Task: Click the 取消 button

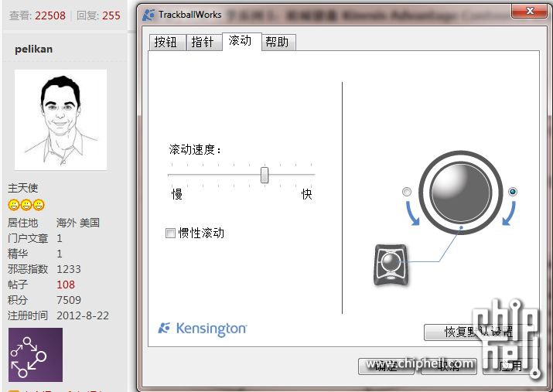Action: 449,366
